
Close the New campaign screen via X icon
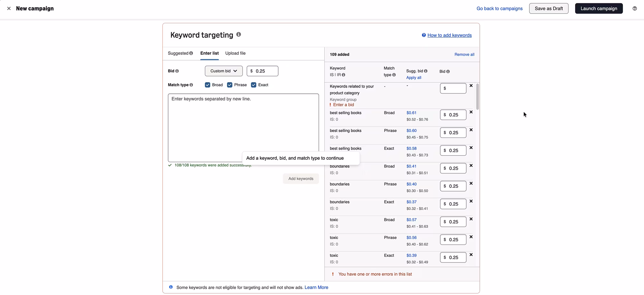coord(9,8)
